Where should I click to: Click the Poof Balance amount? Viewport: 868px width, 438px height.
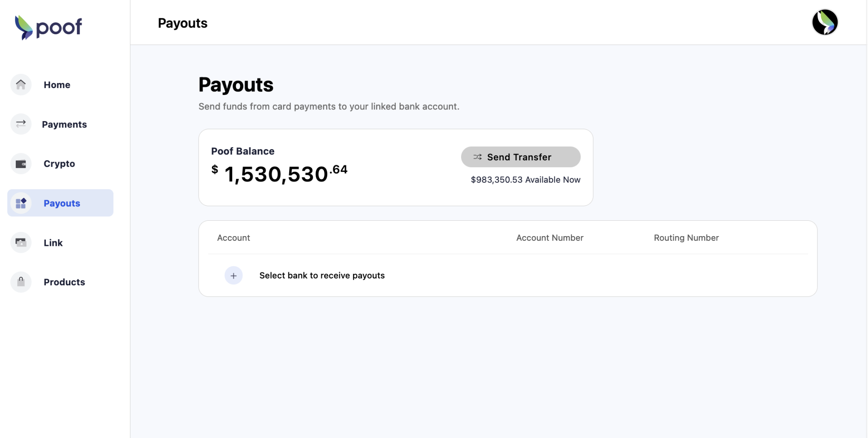(x=279, y=174)
